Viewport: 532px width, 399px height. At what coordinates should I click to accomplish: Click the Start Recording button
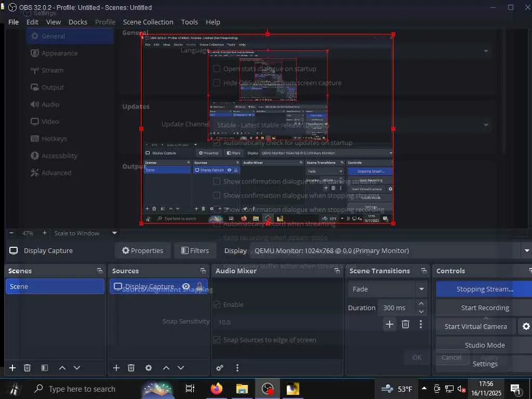tap(485, 308)
